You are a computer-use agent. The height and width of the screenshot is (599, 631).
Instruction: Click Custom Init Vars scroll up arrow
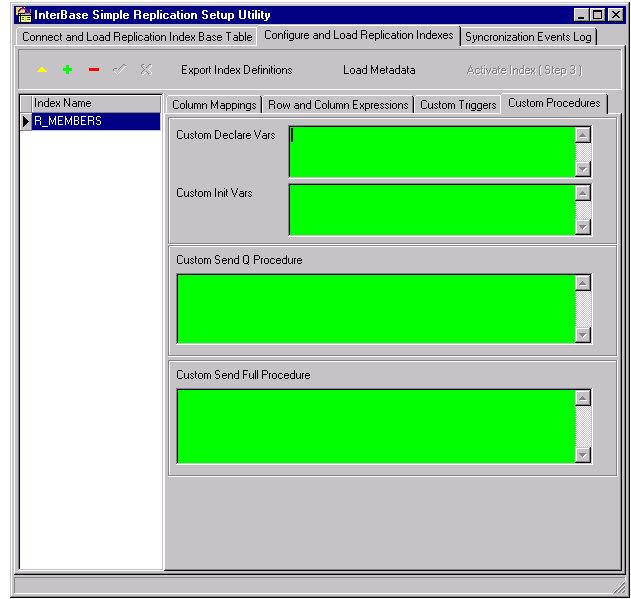[583, 193]
